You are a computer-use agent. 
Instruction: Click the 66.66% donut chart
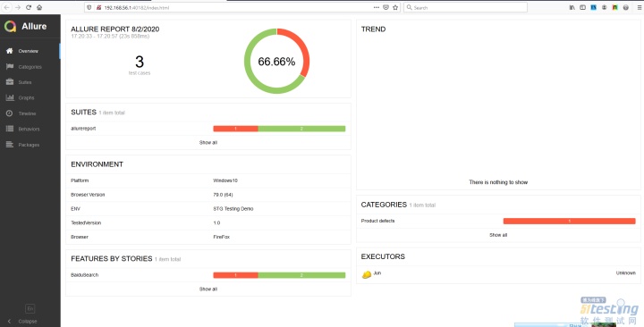tap(276, 61)
